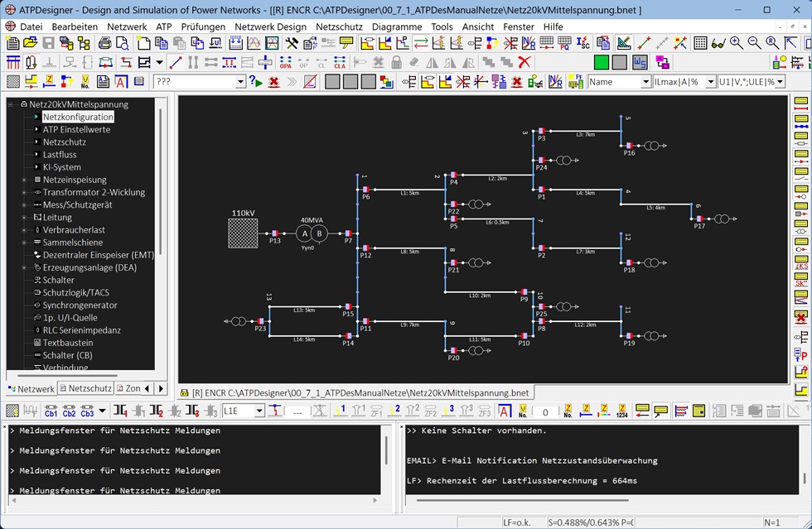
Task: Click the print preview magnifier icon
Action: click(122, 43)
